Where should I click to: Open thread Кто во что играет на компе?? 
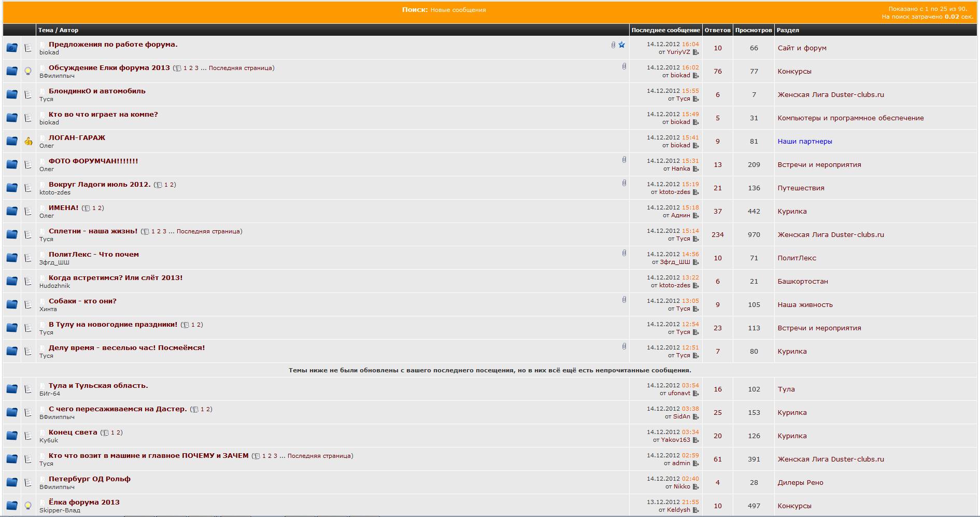tap(103, 115)
